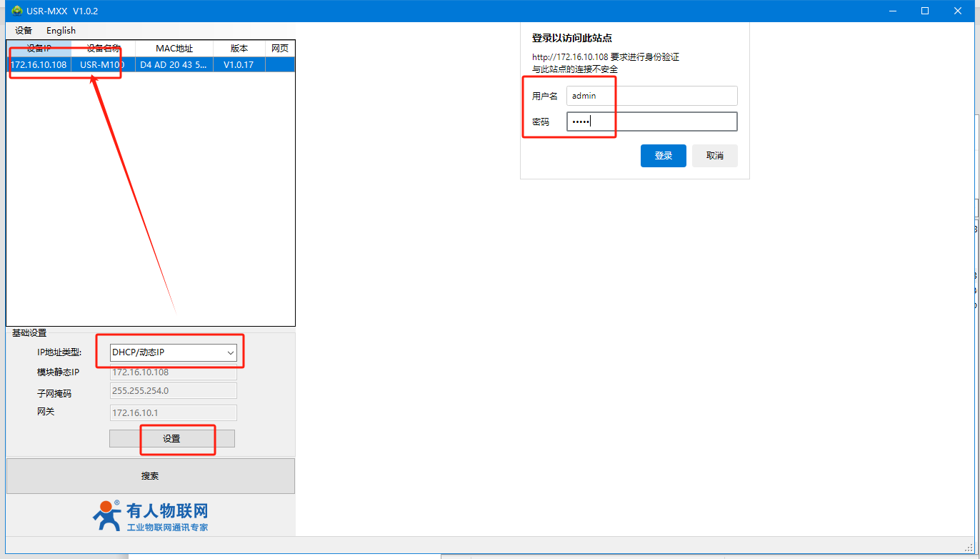
Task: Click the 设置 button
Action: click(171, 439)
